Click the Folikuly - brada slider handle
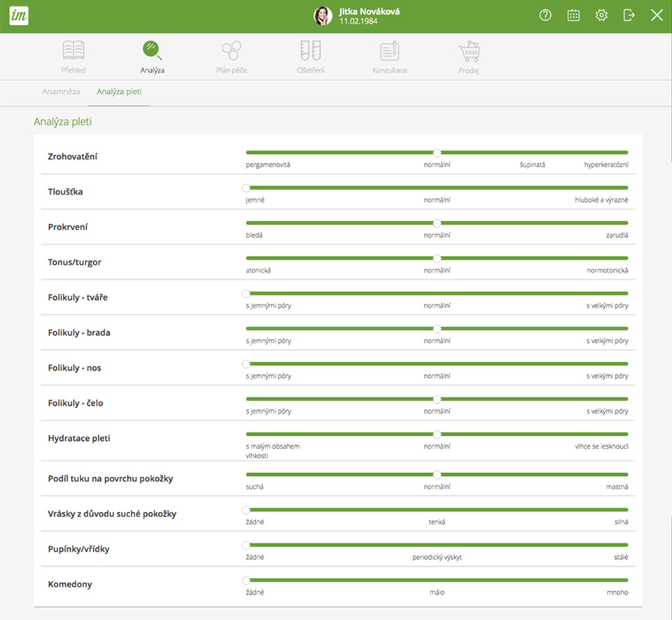This screenshot has height=620, width=672. pyautogui.click(x=437, y=329)
